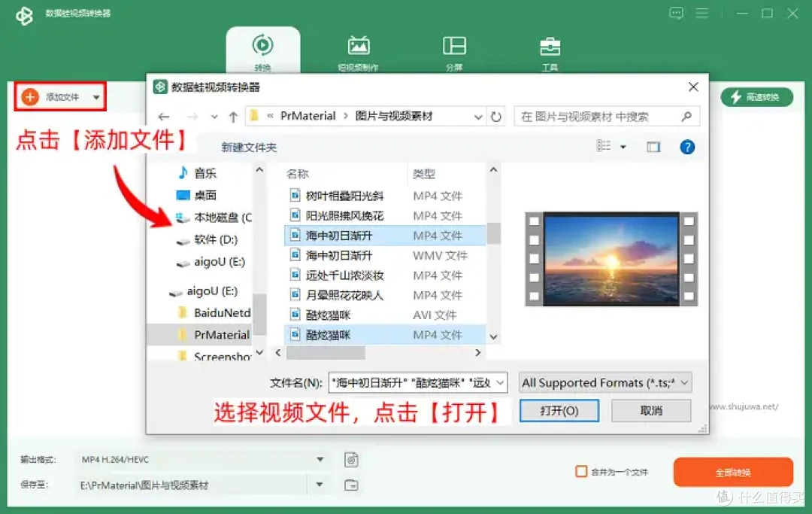Open the output folder browse icon

[x=352, y=485]
